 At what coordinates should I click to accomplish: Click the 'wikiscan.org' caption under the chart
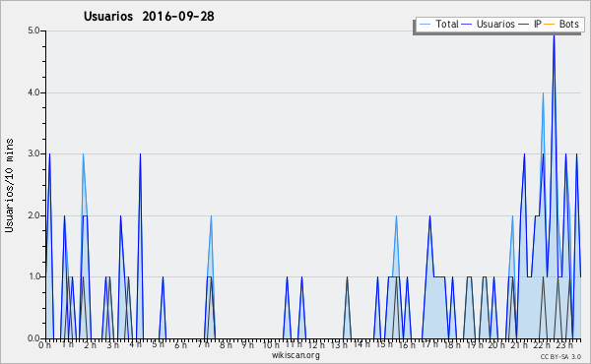[295, 355]
